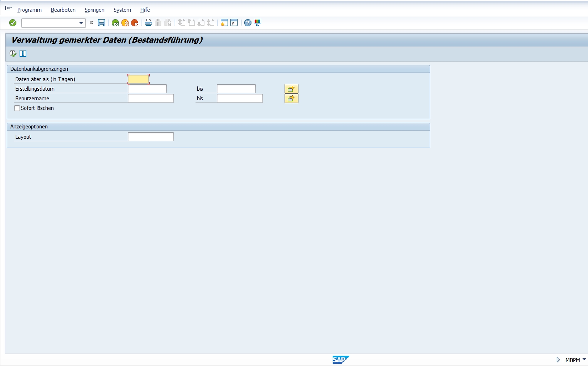Click the 'Erstellungsdatum' label
The image size is (588, 366).
click(x=35, y=89)
